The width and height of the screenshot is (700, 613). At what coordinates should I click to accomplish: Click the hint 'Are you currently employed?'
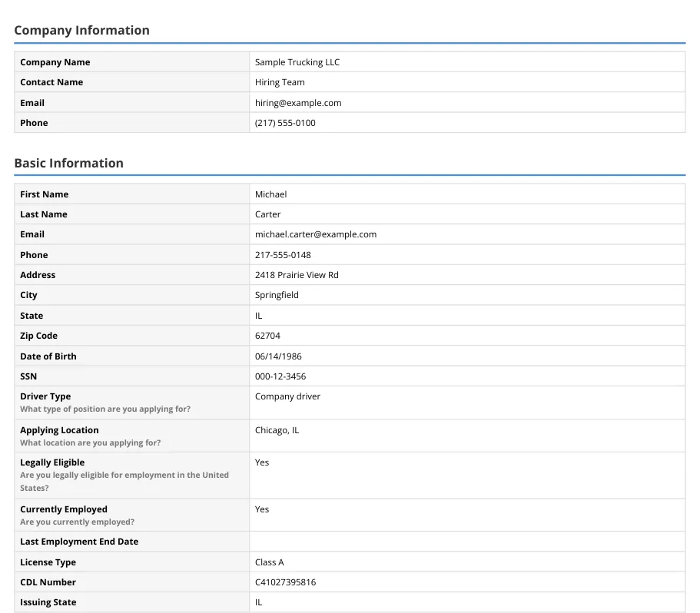click(x=78, y=522)
